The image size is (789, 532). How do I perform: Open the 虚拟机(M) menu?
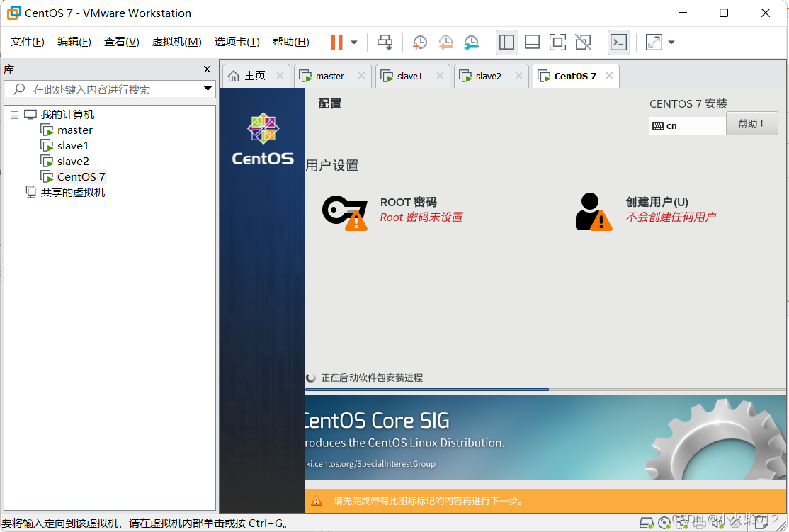tap(176, 42)
